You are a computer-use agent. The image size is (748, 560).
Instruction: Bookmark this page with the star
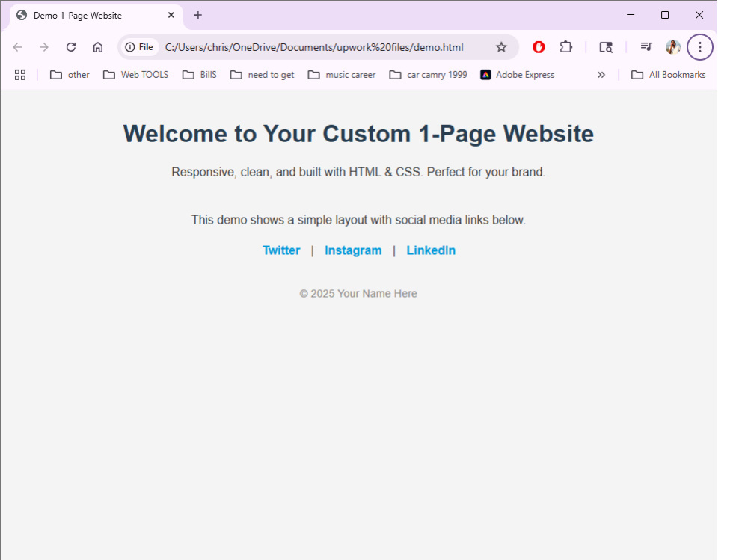pyautogui.click(x=501, y=47)
